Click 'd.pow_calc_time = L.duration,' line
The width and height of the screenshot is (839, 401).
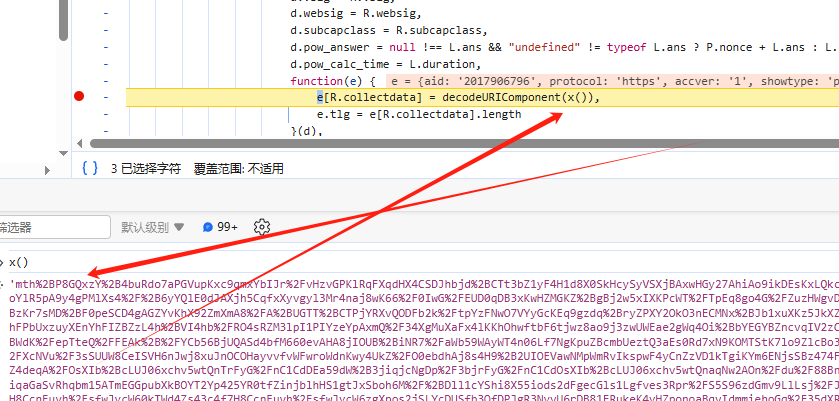click(386, 64)
